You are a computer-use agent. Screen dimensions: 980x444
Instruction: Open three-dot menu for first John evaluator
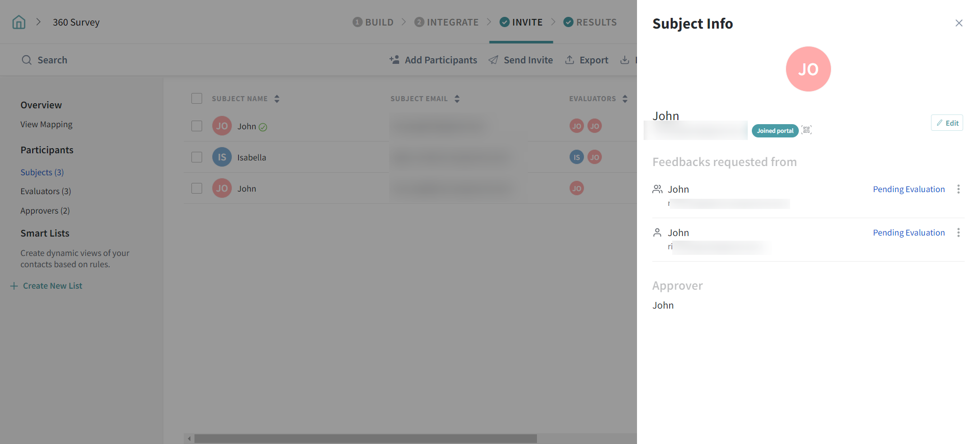958,190
